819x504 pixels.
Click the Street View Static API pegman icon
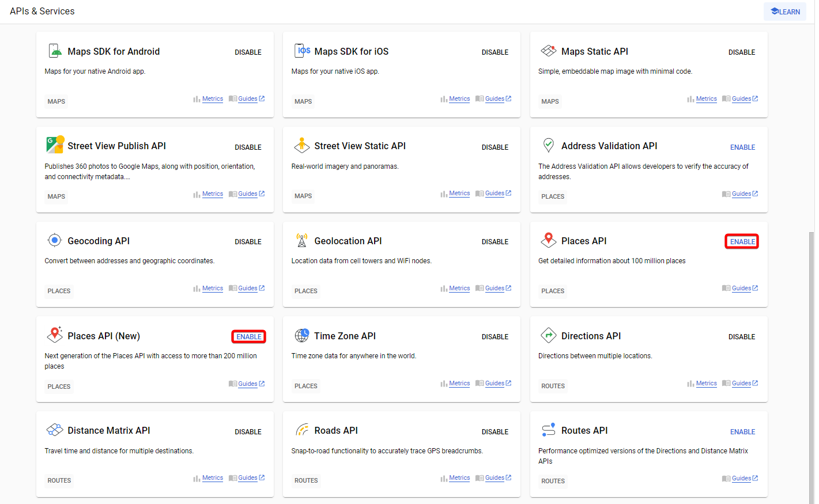pyautogui.click(x=301, y=146)
